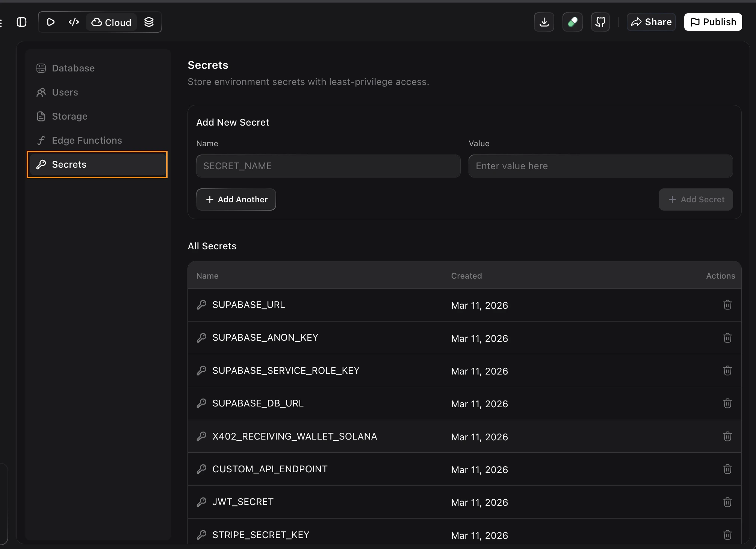Download the project files
Viewport: 756px width, 549px height.
pos(544,22)
